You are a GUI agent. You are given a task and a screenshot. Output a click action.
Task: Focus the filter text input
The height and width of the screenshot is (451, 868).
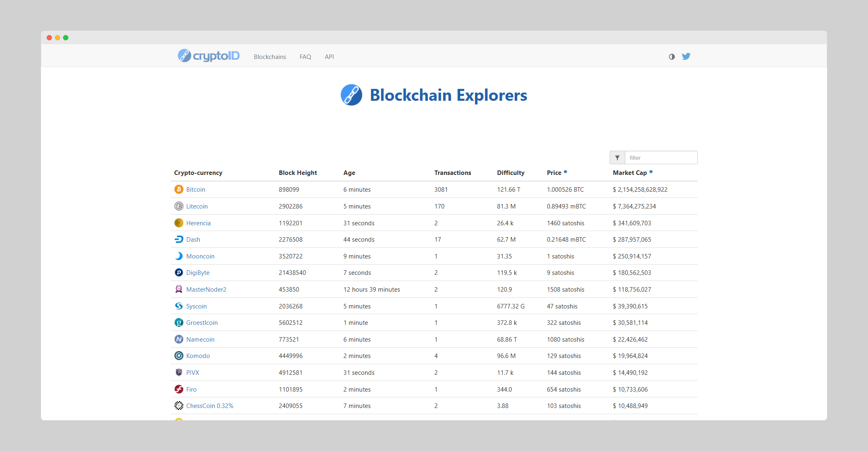coord(661,158)
